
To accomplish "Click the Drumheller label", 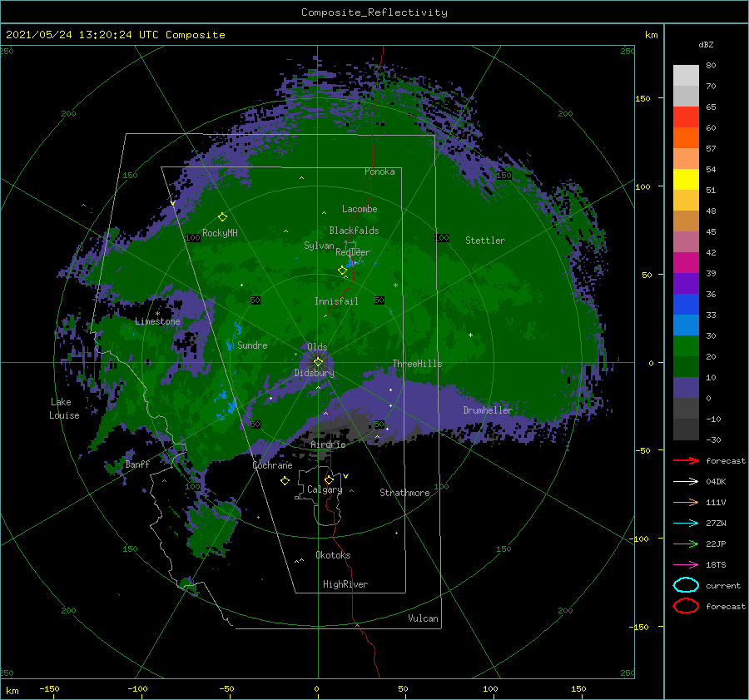I will (488, 410).
